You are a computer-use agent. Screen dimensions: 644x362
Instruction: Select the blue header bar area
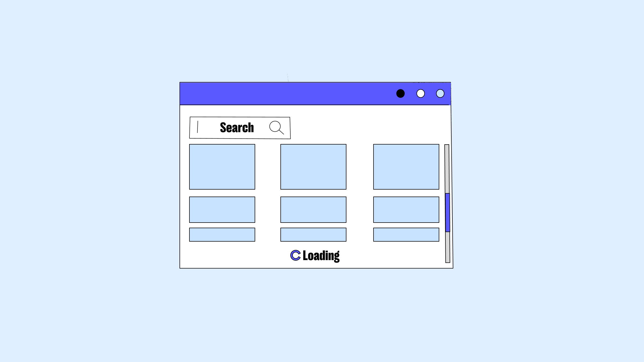[x=315, y=94]
